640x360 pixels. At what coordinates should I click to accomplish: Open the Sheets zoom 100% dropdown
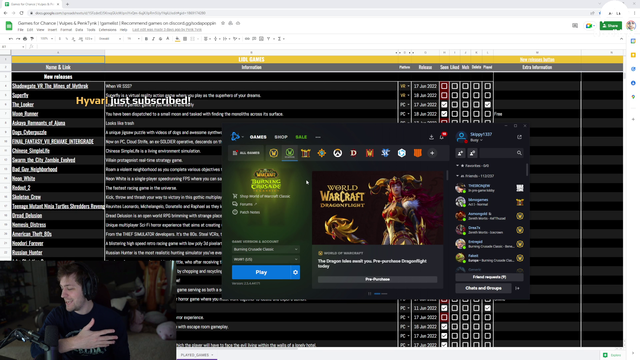click(x=47, y=39)
